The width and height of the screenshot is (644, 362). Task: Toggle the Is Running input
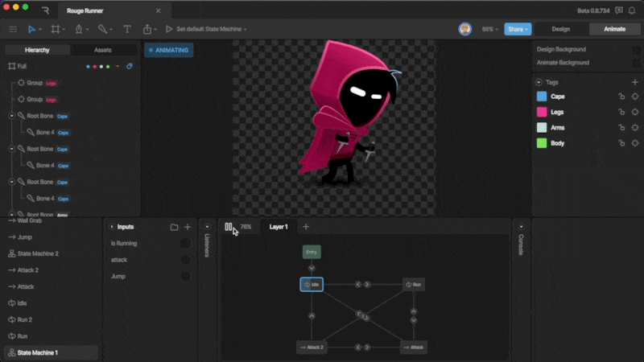(x=185, y=243)
